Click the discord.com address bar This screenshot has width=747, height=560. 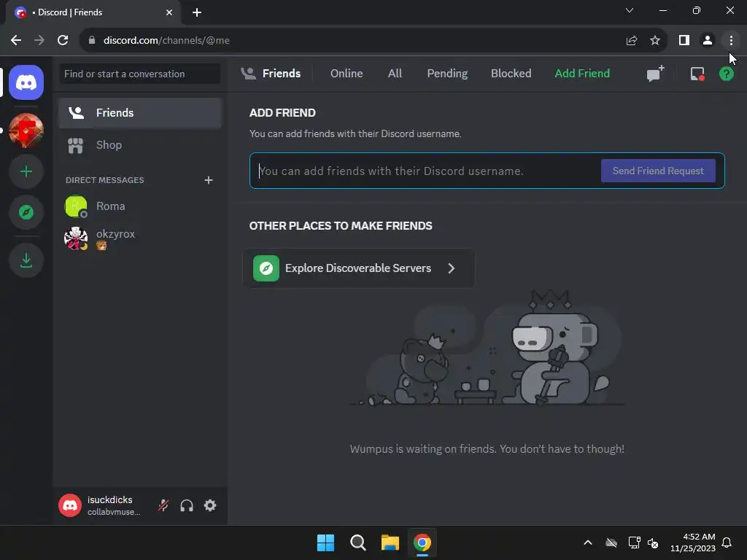click(x=352, y=41)
